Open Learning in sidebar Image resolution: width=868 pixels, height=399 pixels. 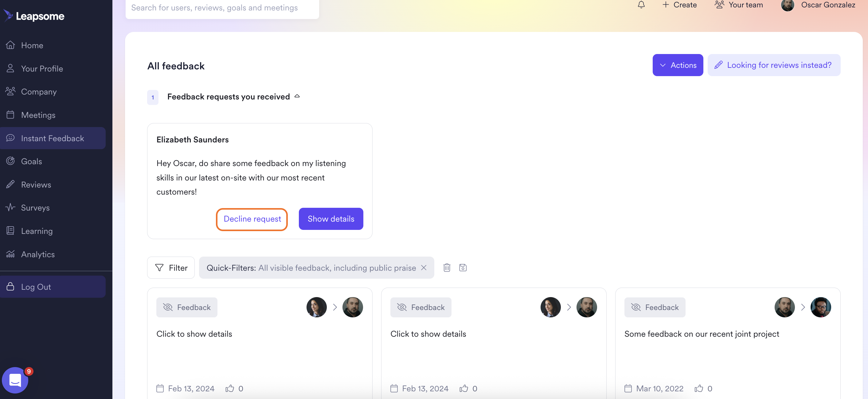tap(53, 231)
